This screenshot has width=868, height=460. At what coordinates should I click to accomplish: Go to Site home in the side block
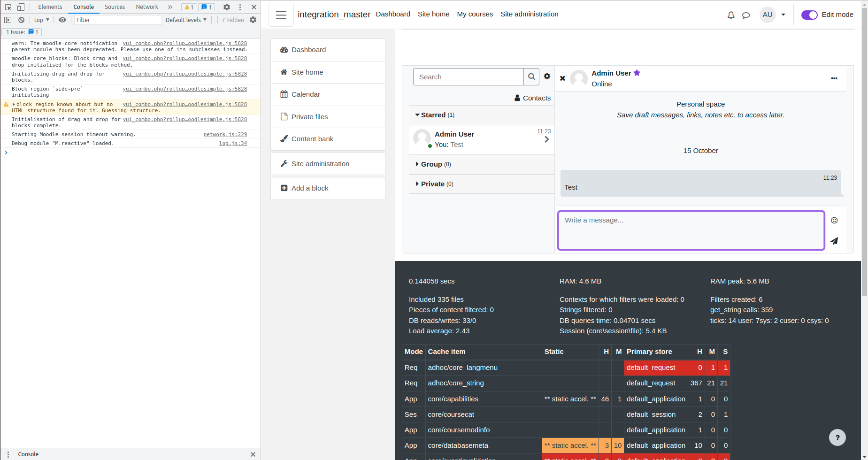click(x=328, y=72)
